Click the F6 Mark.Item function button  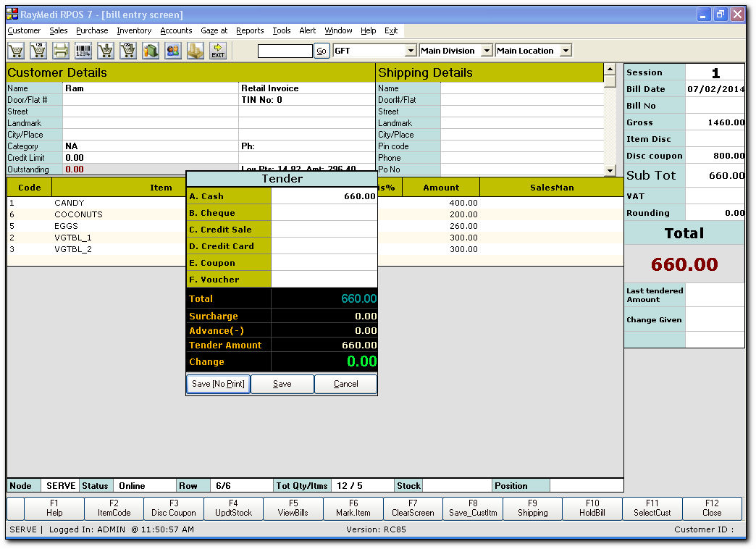pos(353,508)
